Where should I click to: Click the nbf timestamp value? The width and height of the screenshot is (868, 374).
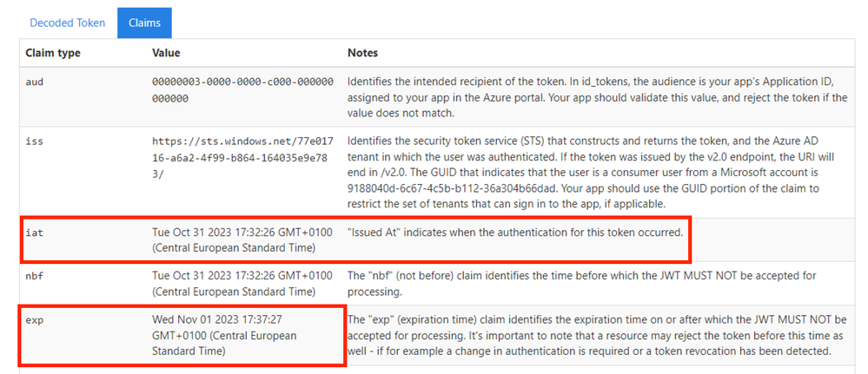242,283
